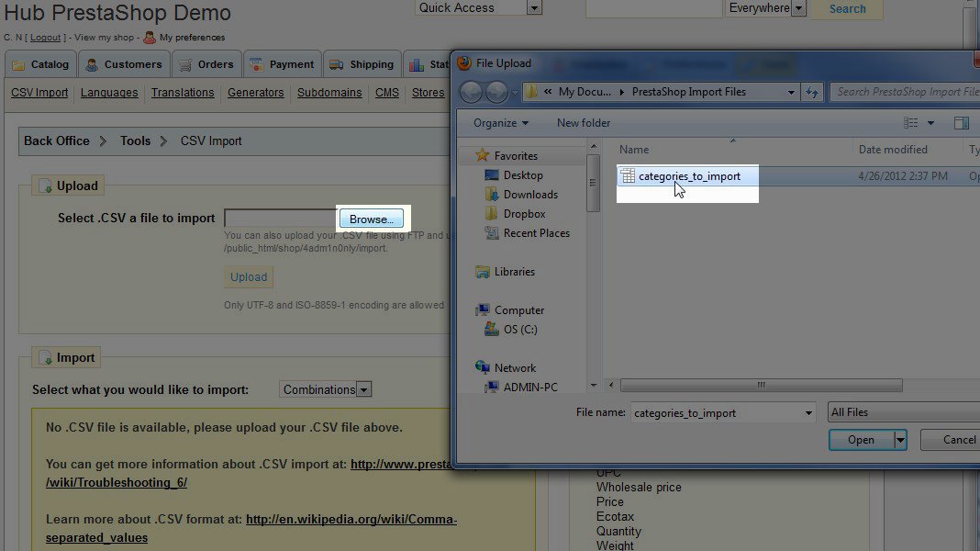Click the My preferences user icon
Image resolution: width=980 pixels, height=551 pixels.
pos(150,38)
